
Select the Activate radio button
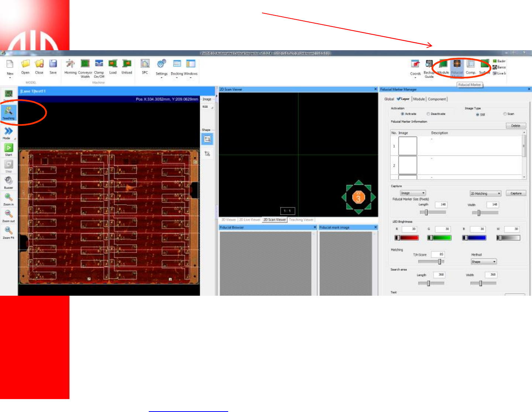(x=402, y=114)
